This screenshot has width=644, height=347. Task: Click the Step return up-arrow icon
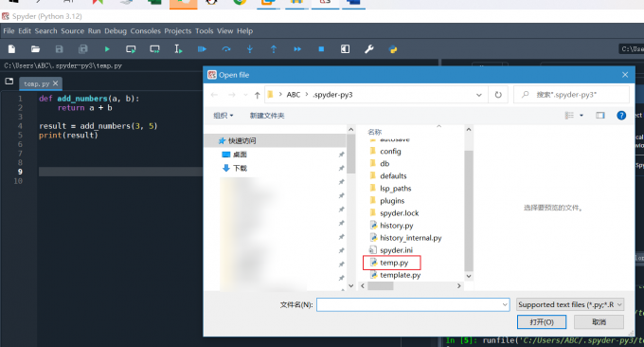[274, 49]
